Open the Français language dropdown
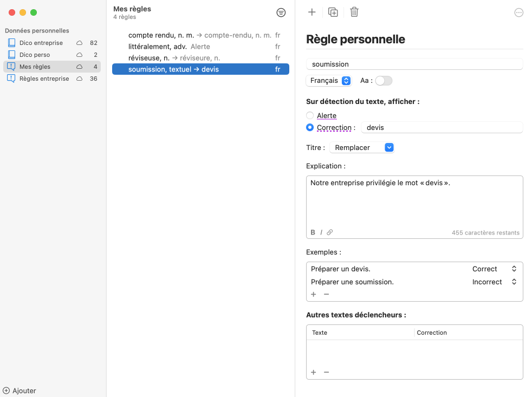The height and width of the screenshot is (397, 532). point(330,81)
